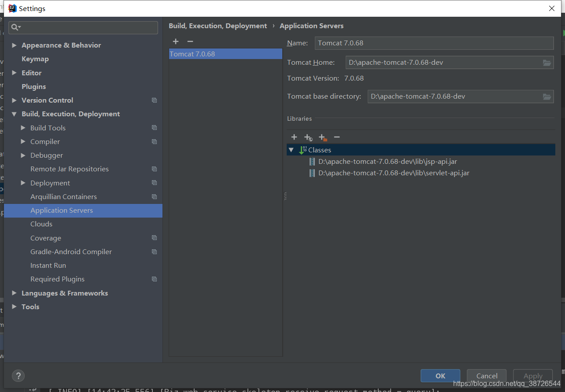
Task: Select jsp-api.jar library entry
Action: click(x=388, y=162)
